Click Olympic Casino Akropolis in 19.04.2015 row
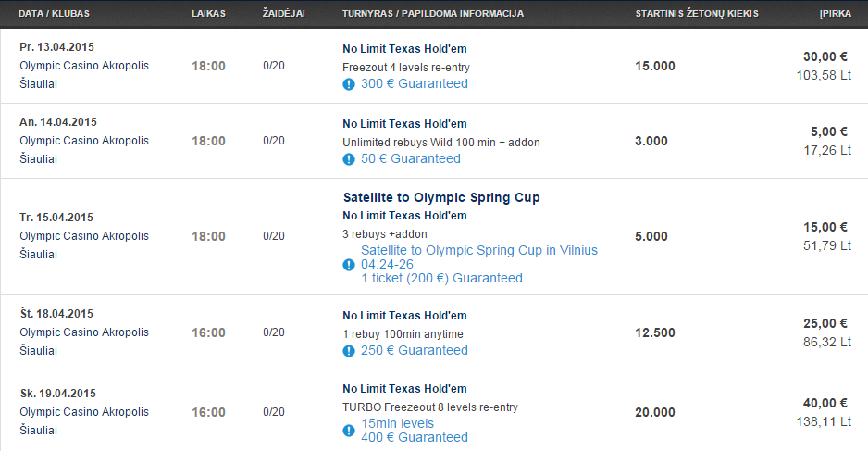Image resolution: width=868 pixels, height=451 pixels. tap(84, 412)
